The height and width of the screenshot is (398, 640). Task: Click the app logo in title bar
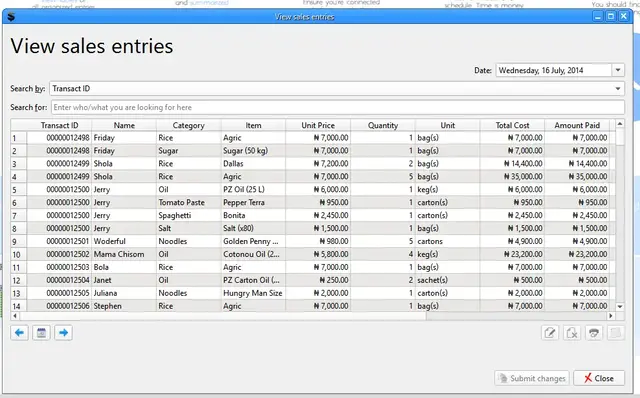click(11, 17)
